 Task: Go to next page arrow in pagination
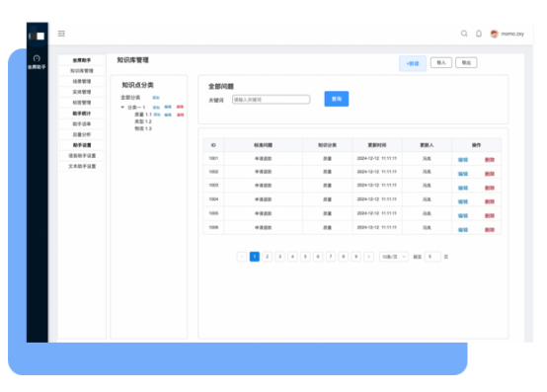coord(368,257)
